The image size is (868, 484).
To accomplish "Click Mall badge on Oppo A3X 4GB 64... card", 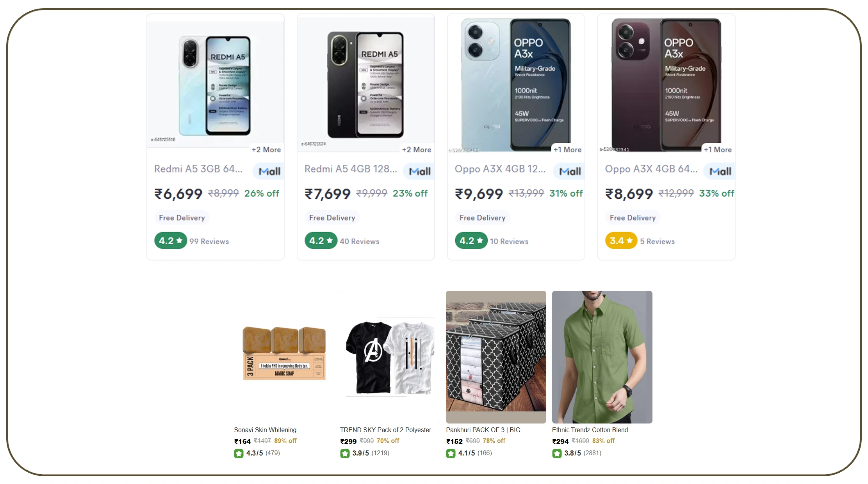I will pos(720,171).
